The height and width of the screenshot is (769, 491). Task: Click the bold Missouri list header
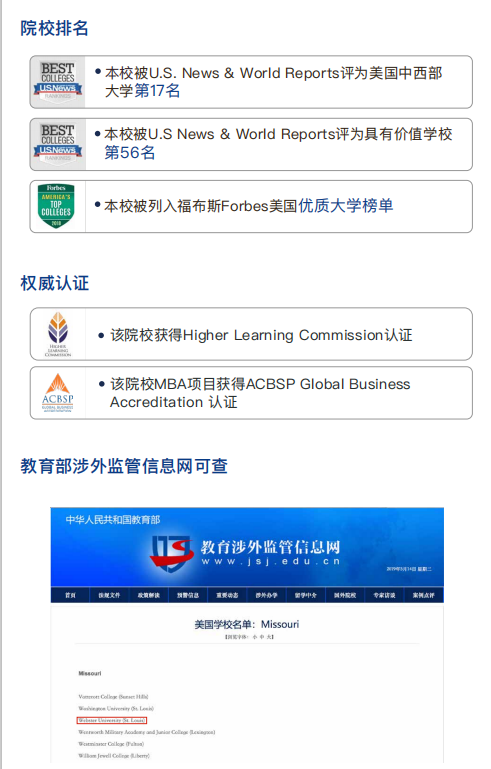pyautogui.click(x=90, y=673)
